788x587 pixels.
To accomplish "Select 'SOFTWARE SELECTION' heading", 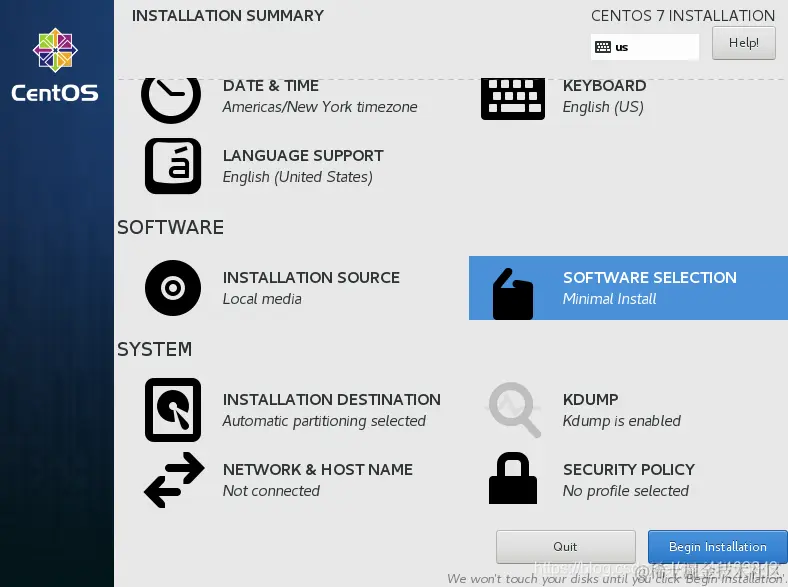I will click(650, 278).
